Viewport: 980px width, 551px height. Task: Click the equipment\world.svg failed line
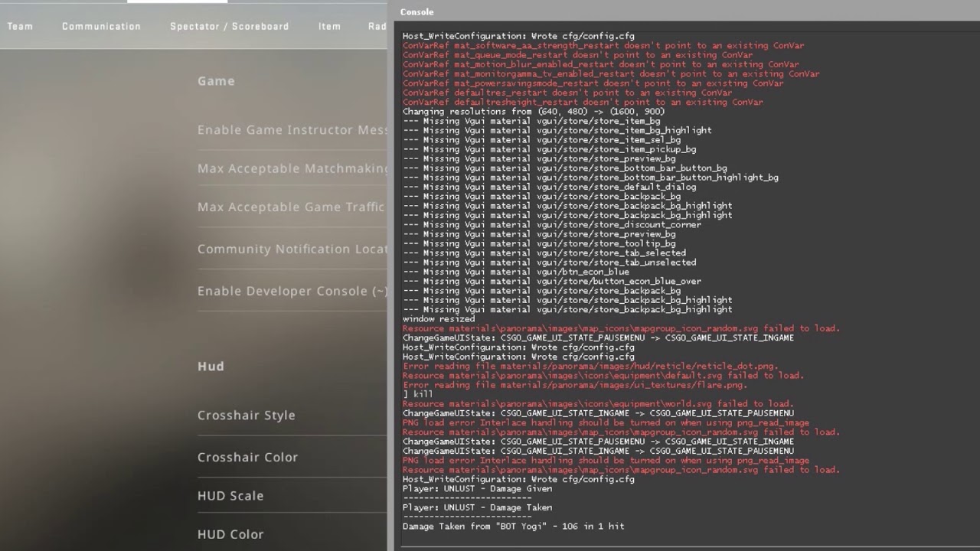598,404
